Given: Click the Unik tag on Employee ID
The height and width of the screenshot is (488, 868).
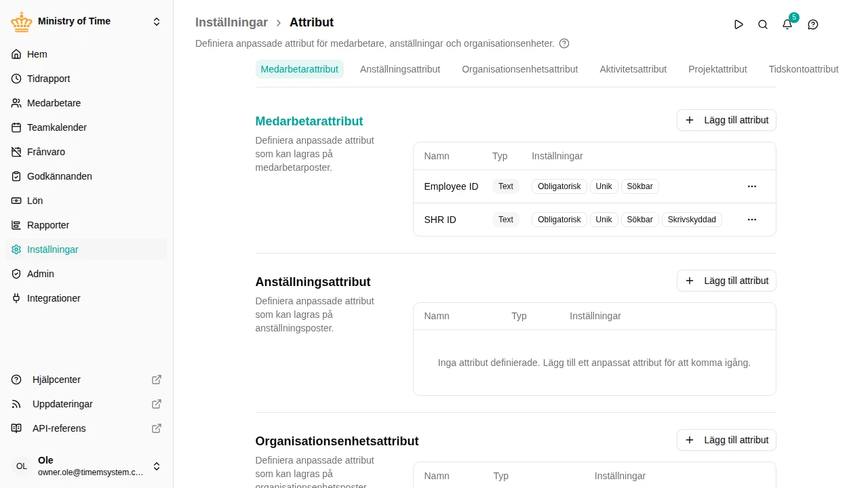Looking at the screenshot, I should tap(604, 186).
